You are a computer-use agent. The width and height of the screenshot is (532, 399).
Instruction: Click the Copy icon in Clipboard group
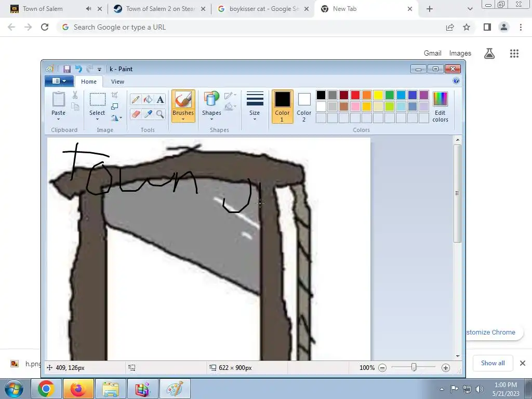pyautogui.click(x=75, y=107)
